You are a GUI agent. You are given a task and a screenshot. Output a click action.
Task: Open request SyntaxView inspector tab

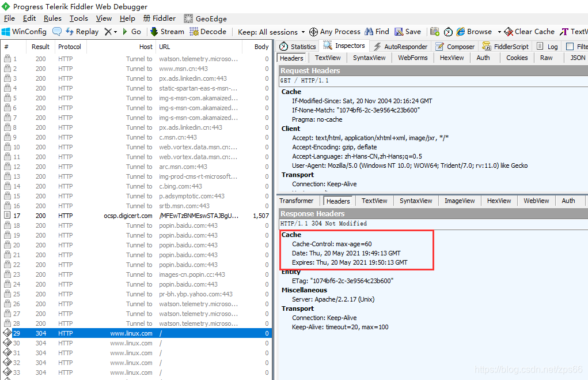coord(369,58)
